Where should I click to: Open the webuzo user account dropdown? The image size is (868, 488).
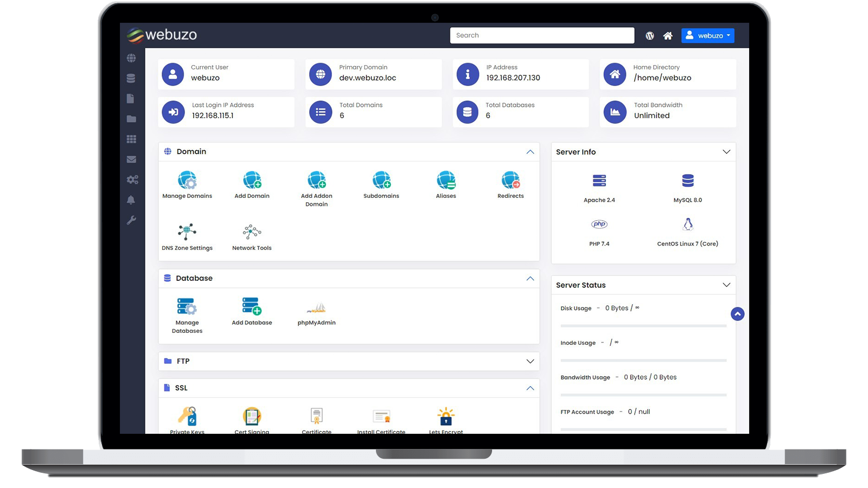point(707,35)
